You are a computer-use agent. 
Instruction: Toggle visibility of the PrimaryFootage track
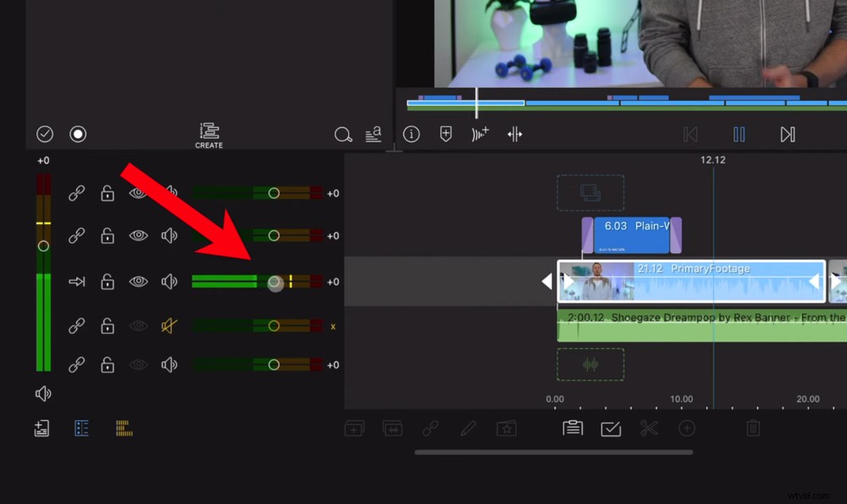coord(136,282)
